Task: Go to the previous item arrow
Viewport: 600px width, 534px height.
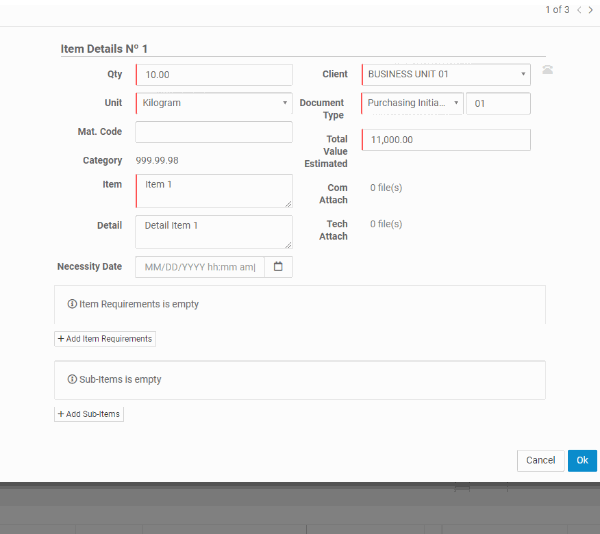Action: 578,10
